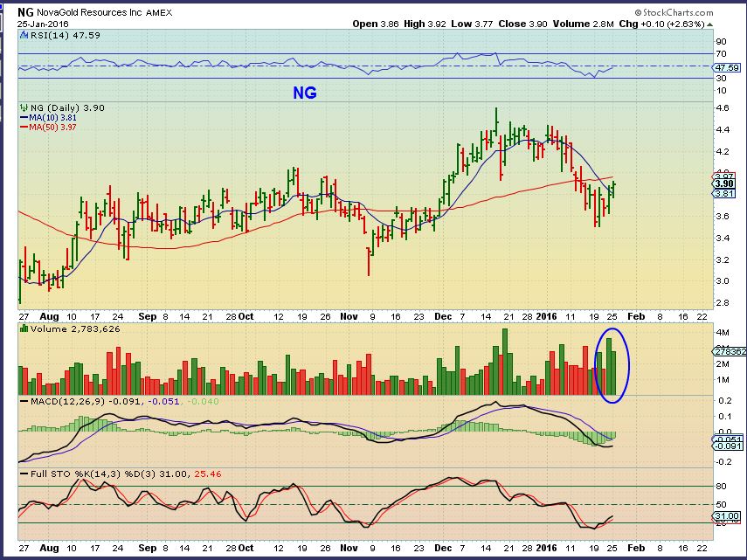Click the Full STO legend dash marker

(24, 474)
